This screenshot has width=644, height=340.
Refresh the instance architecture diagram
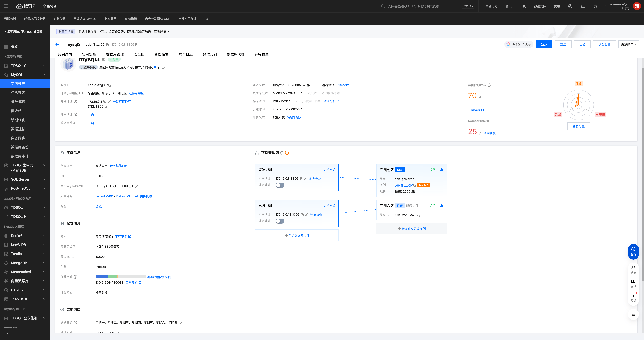[x=282, y=153]
